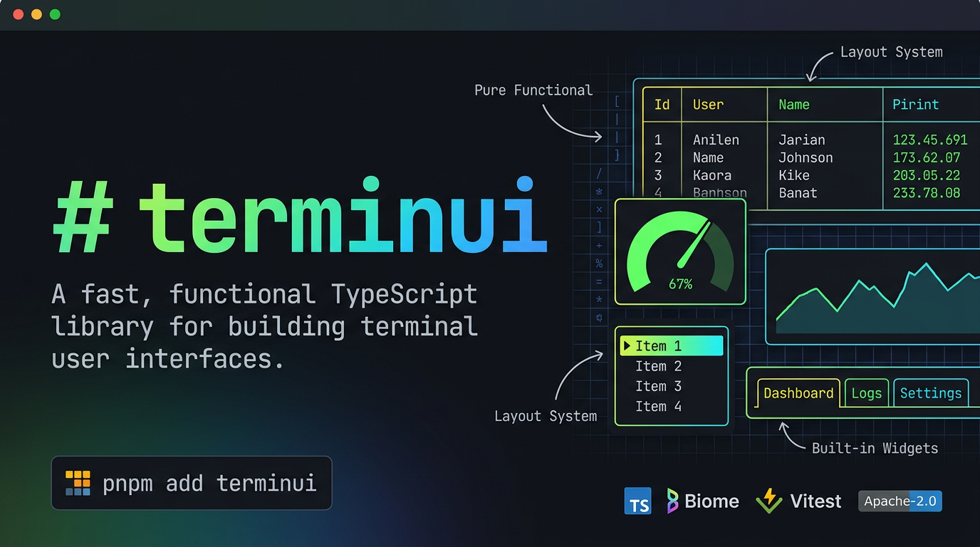Image resolution: width=980 pixels, height=547 pixels.
Task: Click the table row for Kaora
Action: 712,175
